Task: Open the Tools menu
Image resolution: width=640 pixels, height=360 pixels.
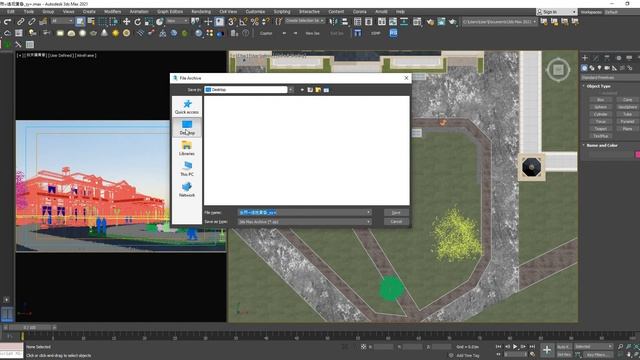Action: click(29, 12)
